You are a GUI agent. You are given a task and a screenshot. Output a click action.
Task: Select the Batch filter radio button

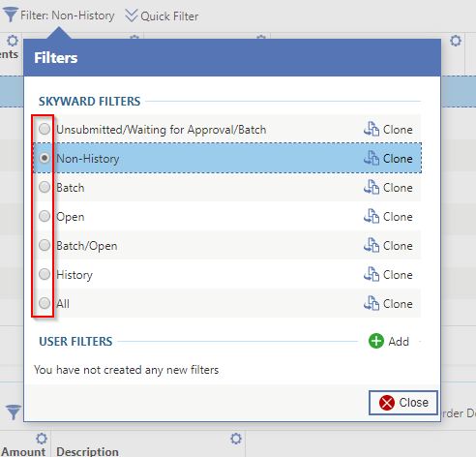[45, 187]
